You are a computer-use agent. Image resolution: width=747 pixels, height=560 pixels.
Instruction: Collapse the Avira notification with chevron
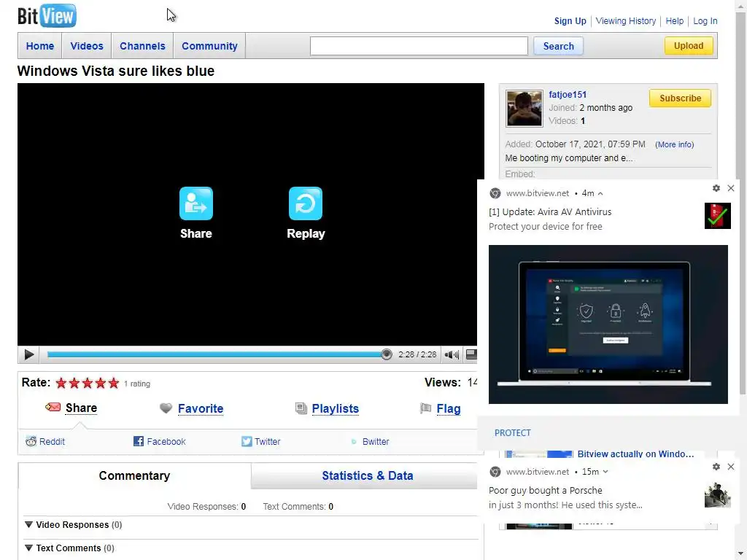point(600,193)
